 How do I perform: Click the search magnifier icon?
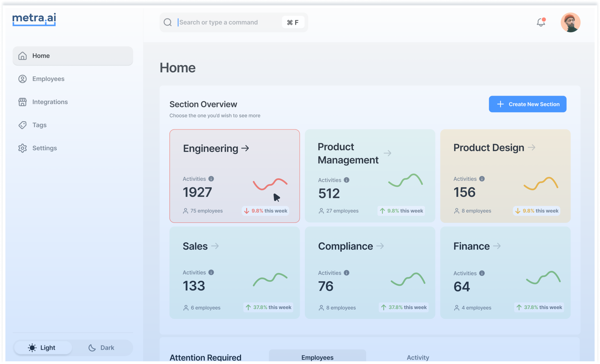click(x=167, y=22)
